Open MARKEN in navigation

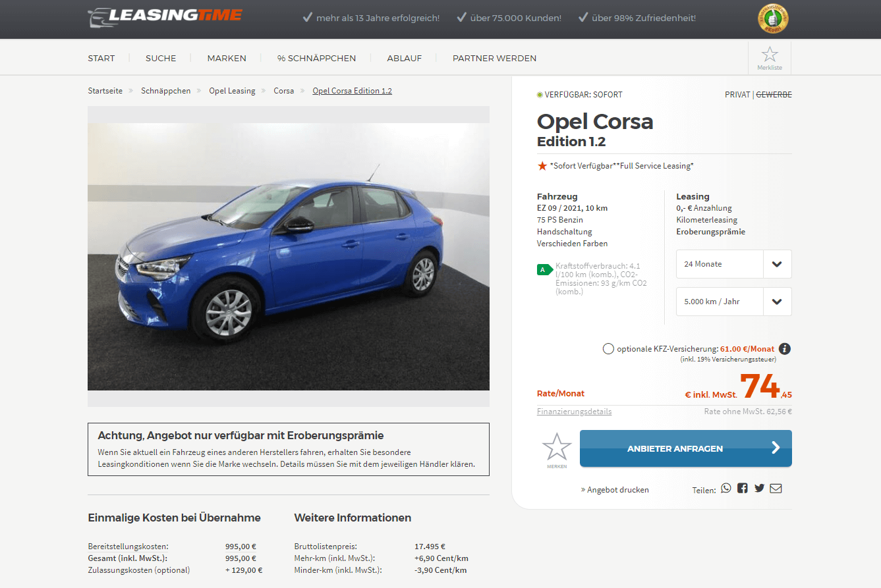[x=227, y=58]
